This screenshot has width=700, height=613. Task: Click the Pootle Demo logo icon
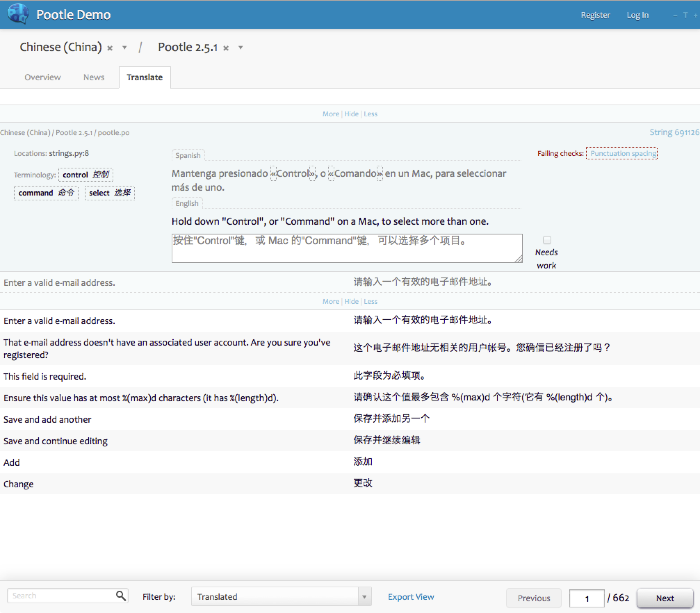pos(17,14)
